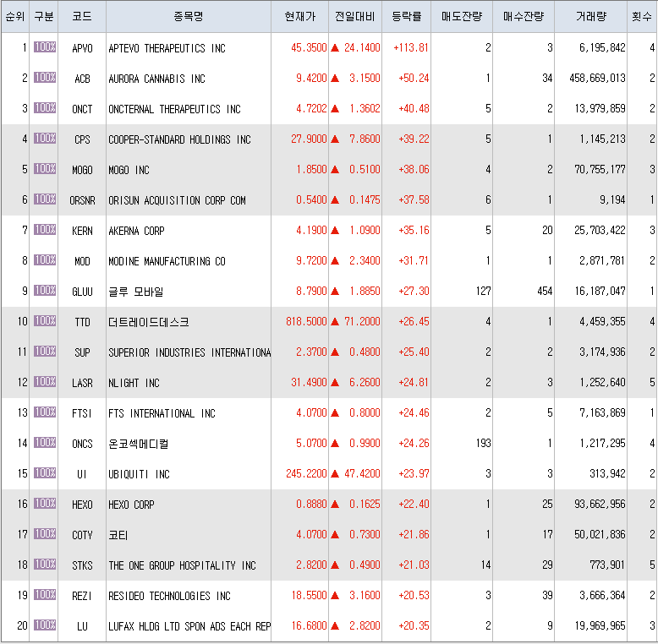The height and width of the screenshot is (644, 658).
Task: Select AURORA CANNABIS INC stock name
Action: 157,79
